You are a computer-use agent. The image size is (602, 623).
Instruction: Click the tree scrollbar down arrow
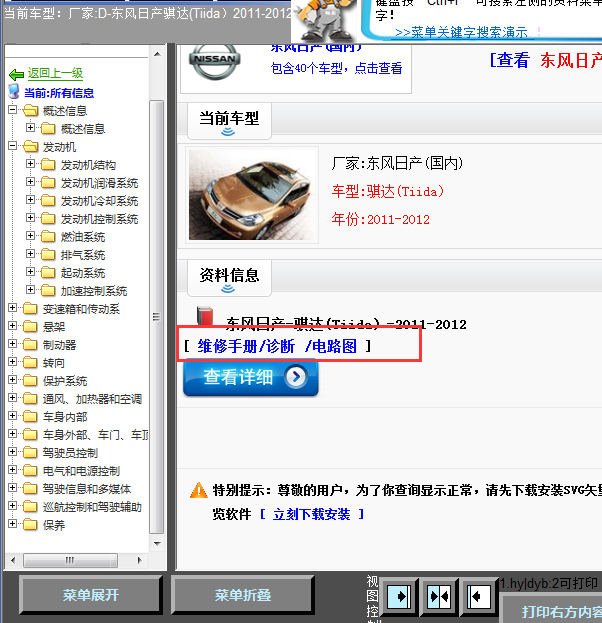(157, 543)
